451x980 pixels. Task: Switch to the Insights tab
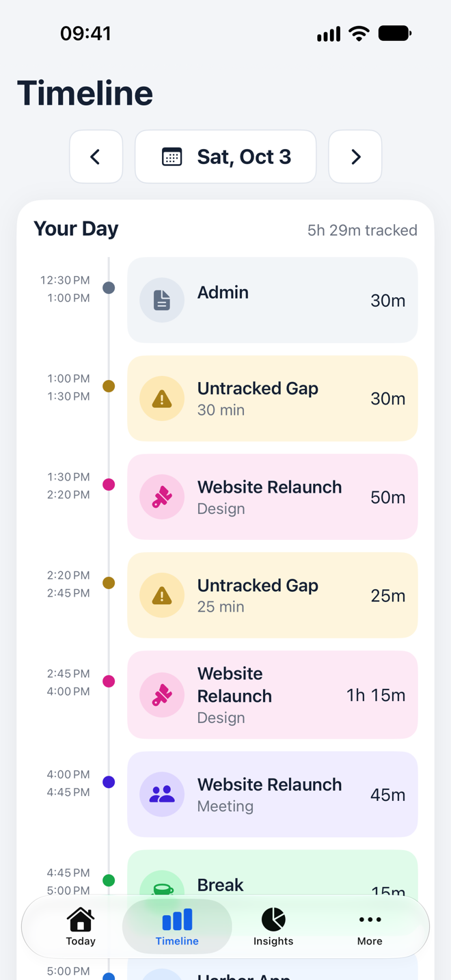[273, 927]
